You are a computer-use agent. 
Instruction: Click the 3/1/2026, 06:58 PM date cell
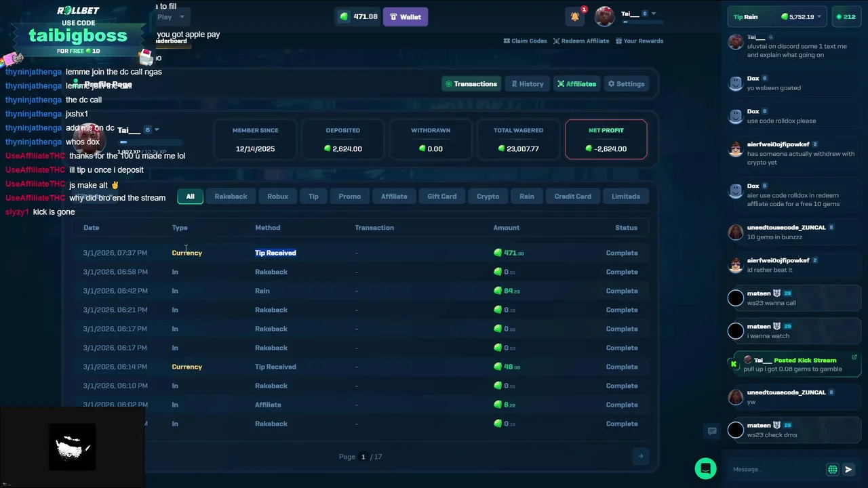pyautogui.click(x=115, y=272)
